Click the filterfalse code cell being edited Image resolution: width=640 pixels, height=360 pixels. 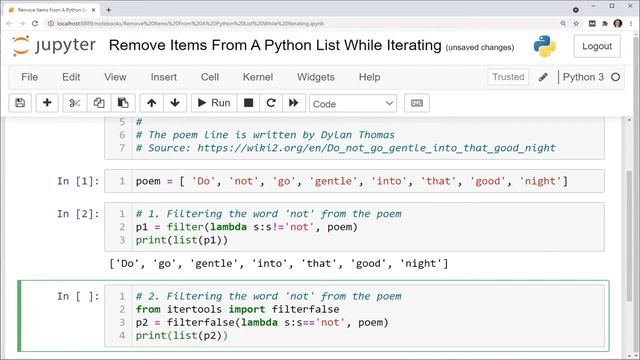pyautogui.click(x=354, y=316)
